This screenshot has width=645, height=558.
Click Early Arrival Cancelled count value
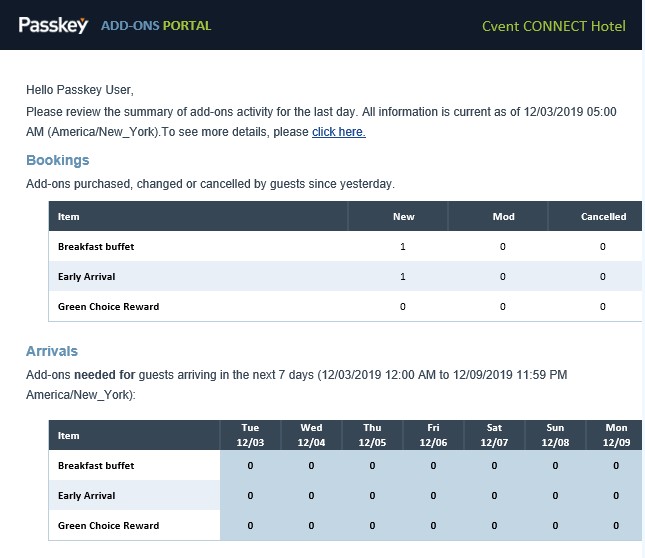[603, 276]
